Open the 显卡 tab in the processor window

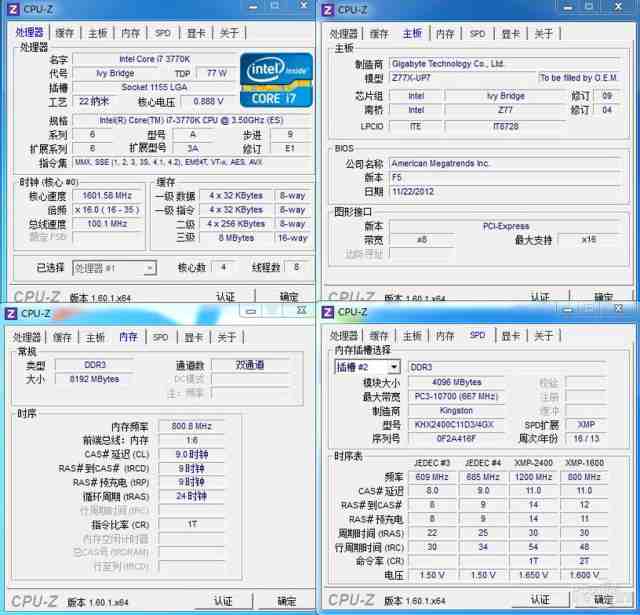196,33
